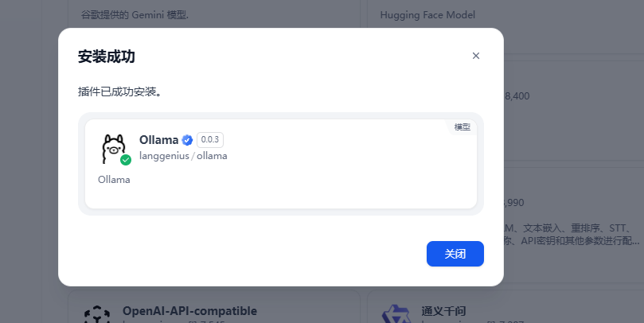Screen dimensions: 644x323
Task: Close the 安装成功 dialog with the X icon
Action: pos(475,56)
